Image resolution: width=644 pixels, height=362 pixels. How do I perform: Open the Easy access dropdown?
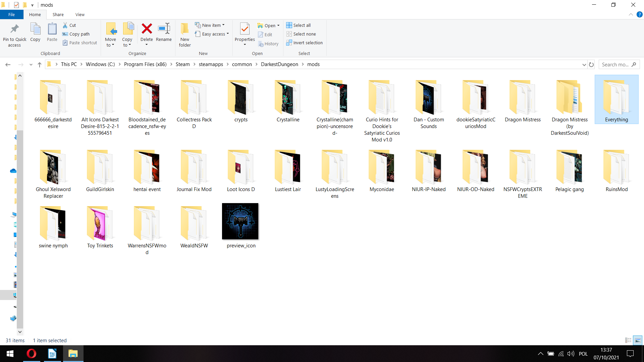click(x=212, y=34)
